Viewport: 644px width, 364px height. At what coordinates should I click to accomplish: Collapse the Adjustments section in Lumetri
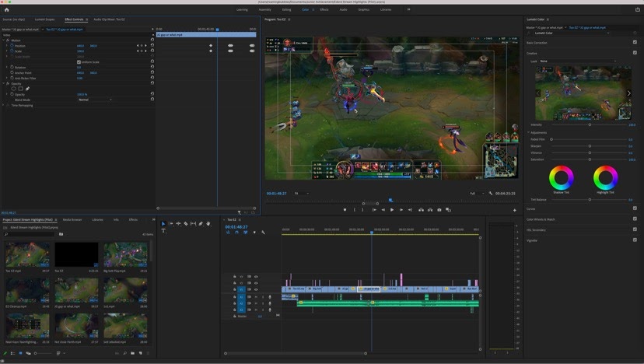coord(528,132)
